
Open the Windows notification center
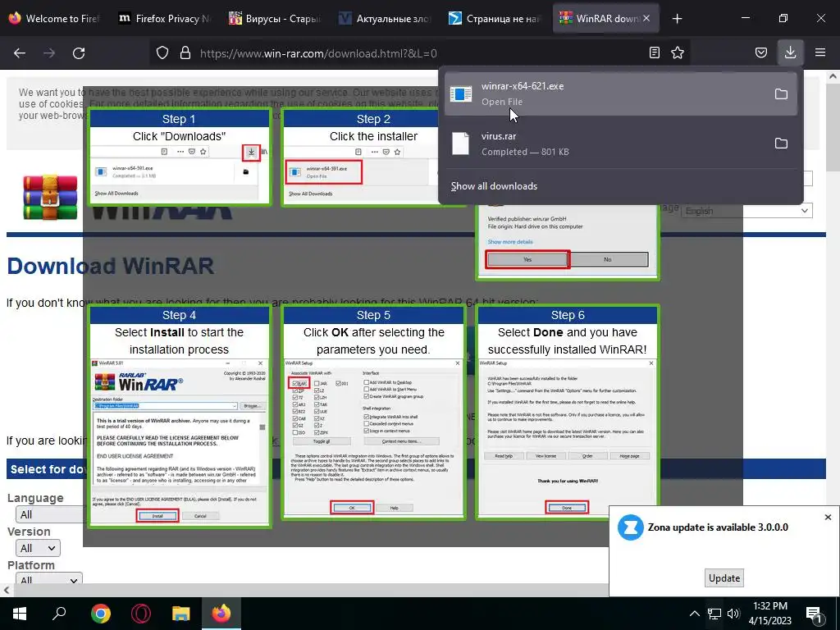814,614
